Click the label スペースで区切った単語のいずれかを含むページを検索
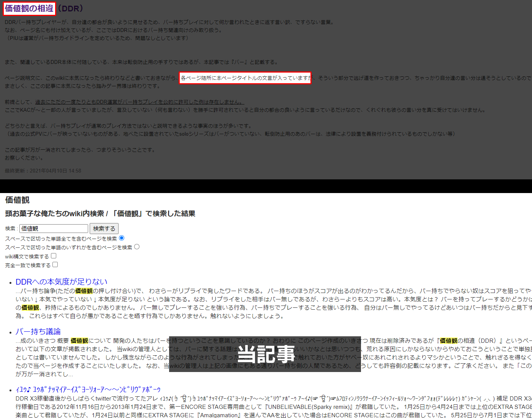Screen dimensions: 532x418 click(68, 247)
